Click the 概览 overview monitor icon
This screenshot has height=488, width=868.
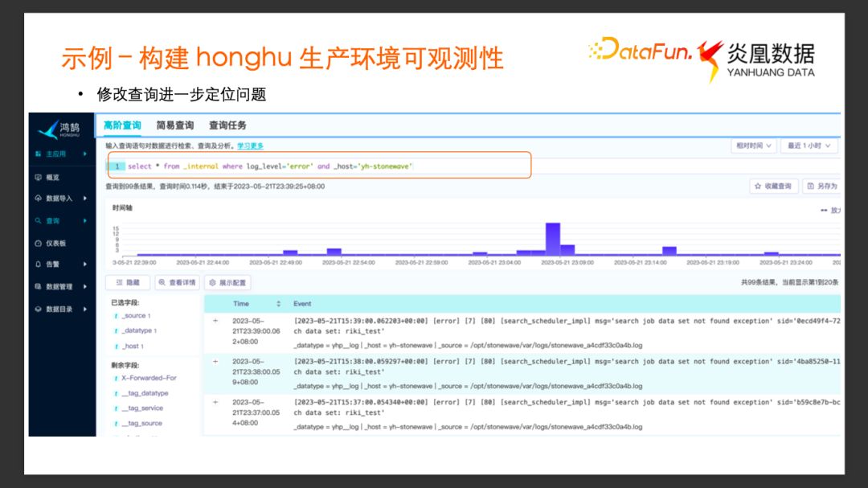39,178
